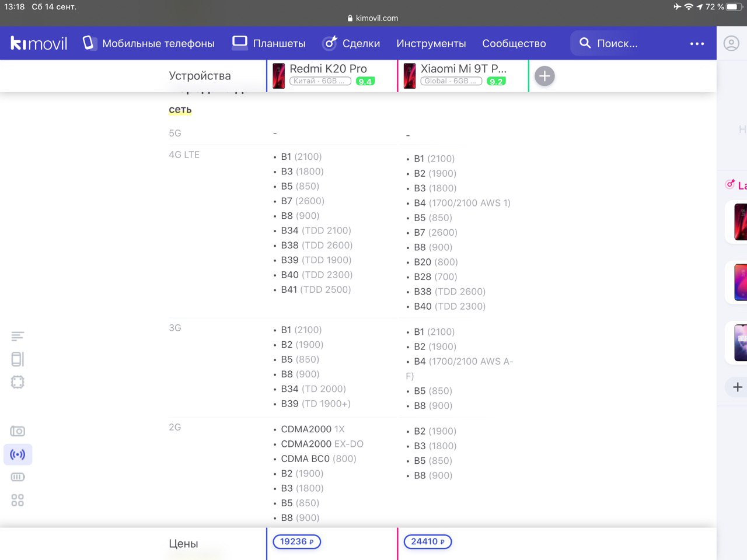Click the Сеть section heading
The width and height of the screenshot is (747, 560).
pos(180,109)
